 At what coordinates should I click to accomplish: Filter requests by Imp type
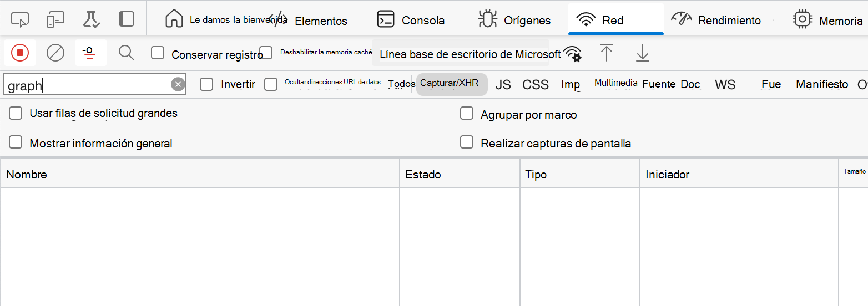571,84
